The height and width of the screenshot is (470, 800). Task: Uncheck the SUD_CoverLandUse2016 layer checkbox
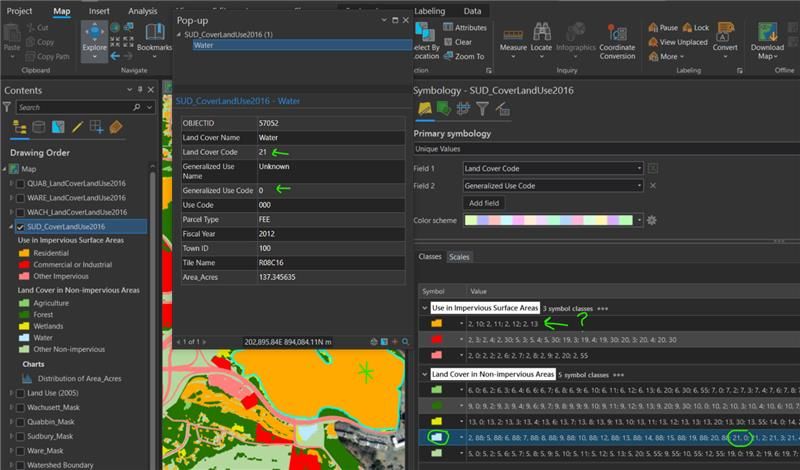pos(20,227)
